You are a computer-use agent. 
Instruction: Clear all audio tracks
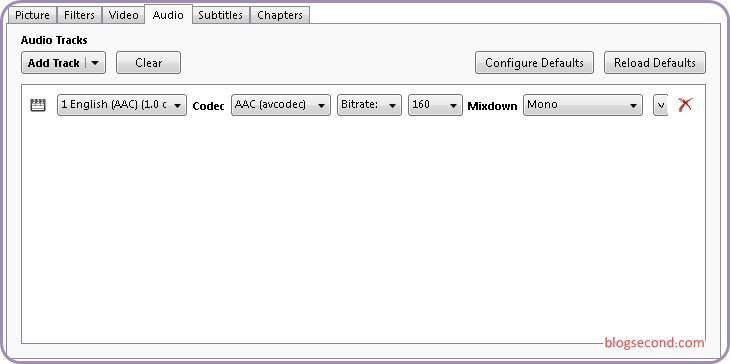pyautogui.click(x=149, y=63)
